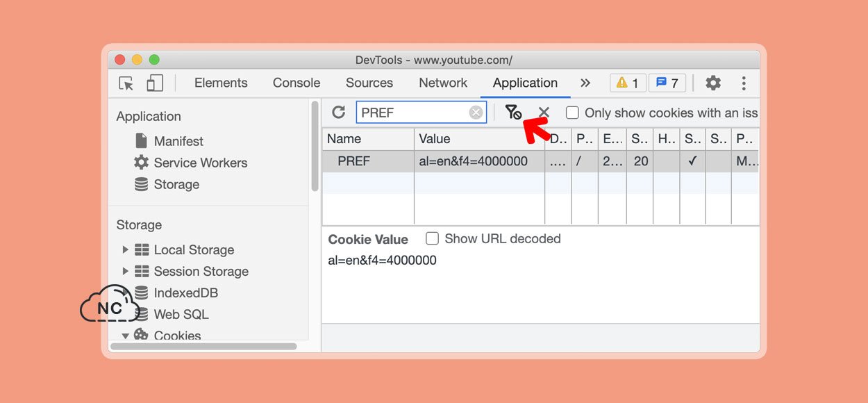This screenshot has width=868, height=403.
Task: Click the checkmark in PREF row
Action: 692,161
